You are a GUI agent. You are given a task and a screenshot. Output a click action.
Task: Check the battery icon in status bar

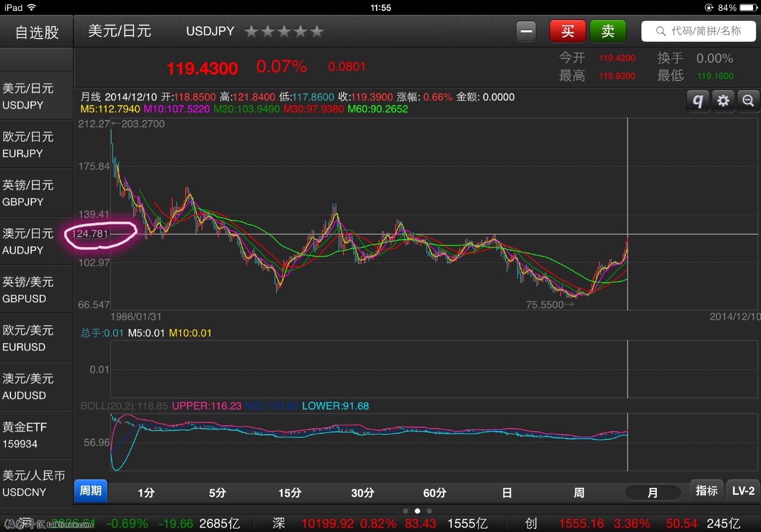749,7
